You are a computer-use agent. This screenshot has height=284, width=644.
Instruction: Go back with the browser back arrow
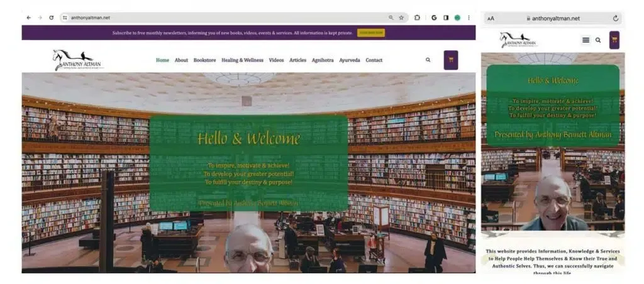click(28, 18)
